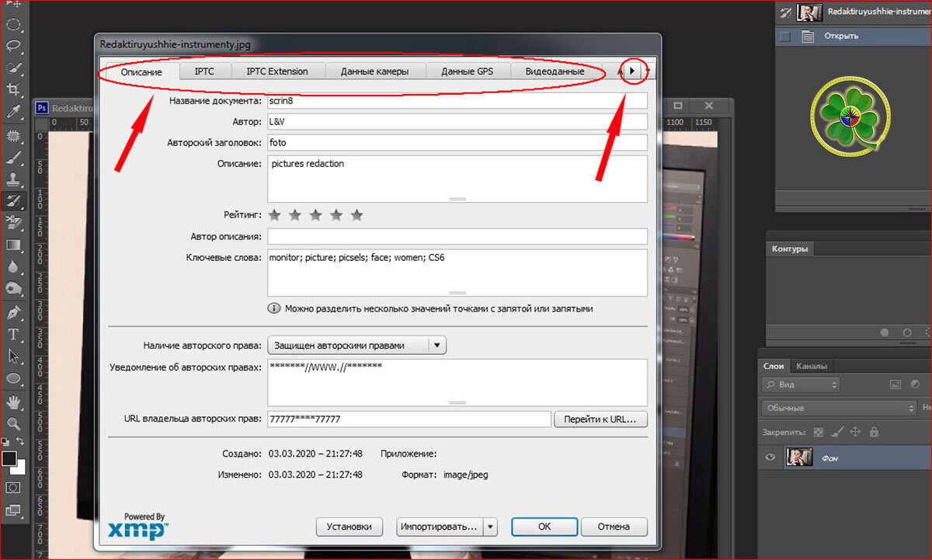Select the Ellipse shape tool

pos(13,379)
